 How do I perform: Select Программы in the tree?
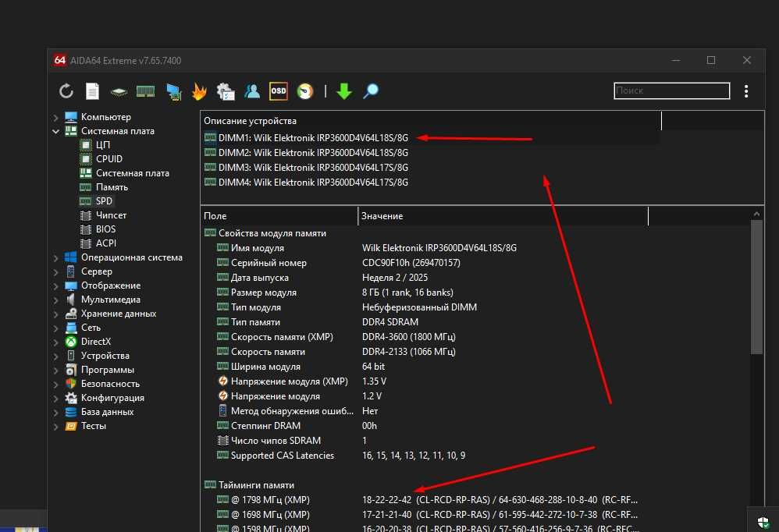[107, 370]
